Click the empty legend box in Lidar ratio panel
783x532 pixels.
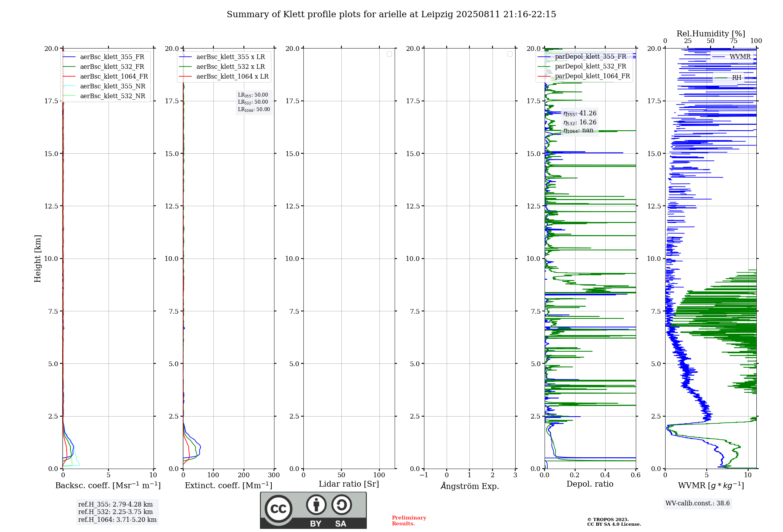point(389,54)
